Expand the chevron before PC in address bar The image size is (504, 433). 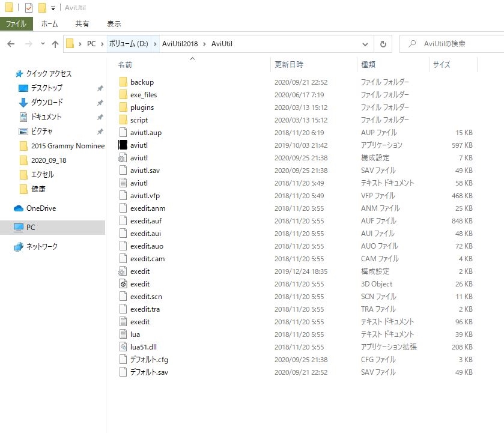[80, 44]
